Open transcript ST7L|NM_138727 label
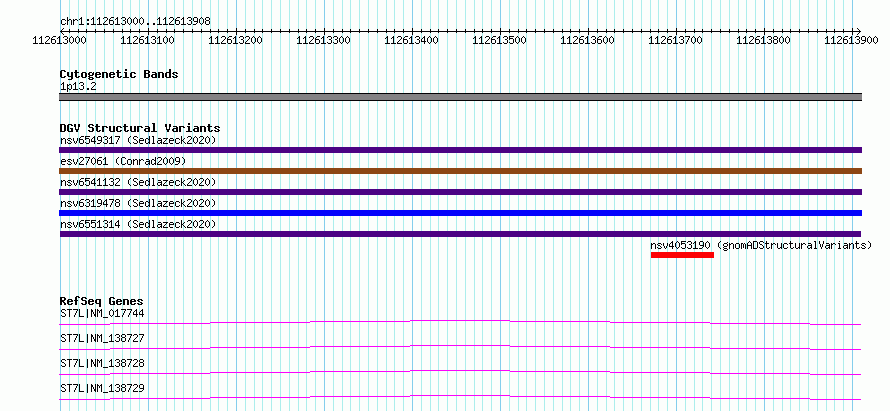The height and width of the screenshot is (411, 890). click(x=102, y=338)
